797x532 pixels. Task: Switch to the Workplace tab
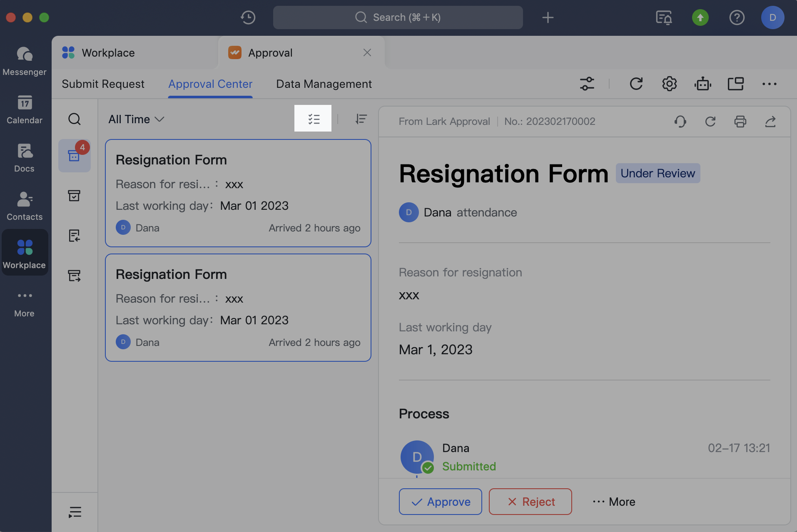[107, 52]
